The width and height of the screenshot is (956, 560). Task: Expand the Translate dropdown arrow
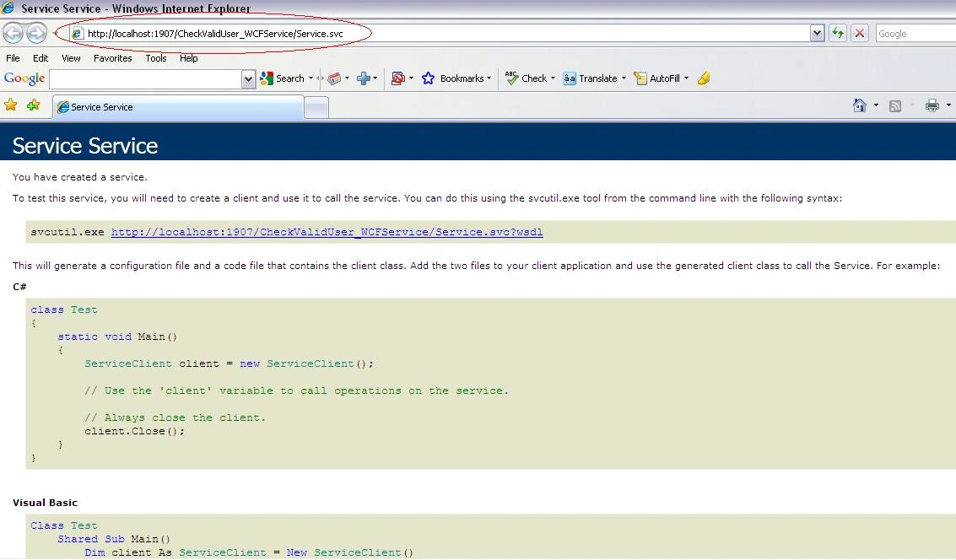[x=624, y=78]
